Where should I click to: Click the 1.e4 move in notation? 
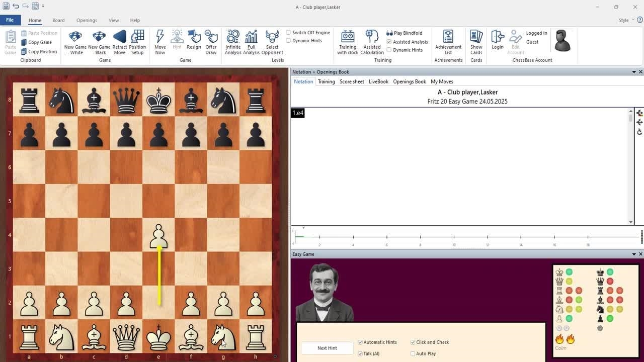point(298,113)
